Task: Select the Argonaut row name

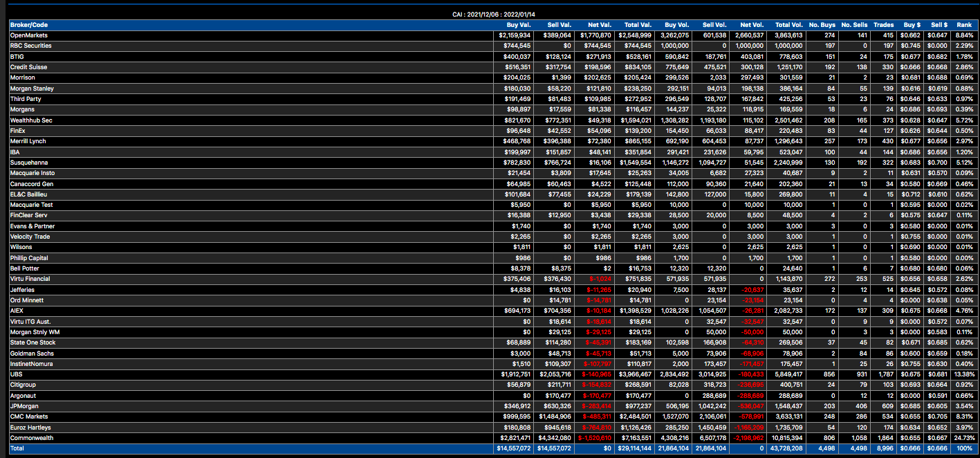Action: [x=24, y=396]
